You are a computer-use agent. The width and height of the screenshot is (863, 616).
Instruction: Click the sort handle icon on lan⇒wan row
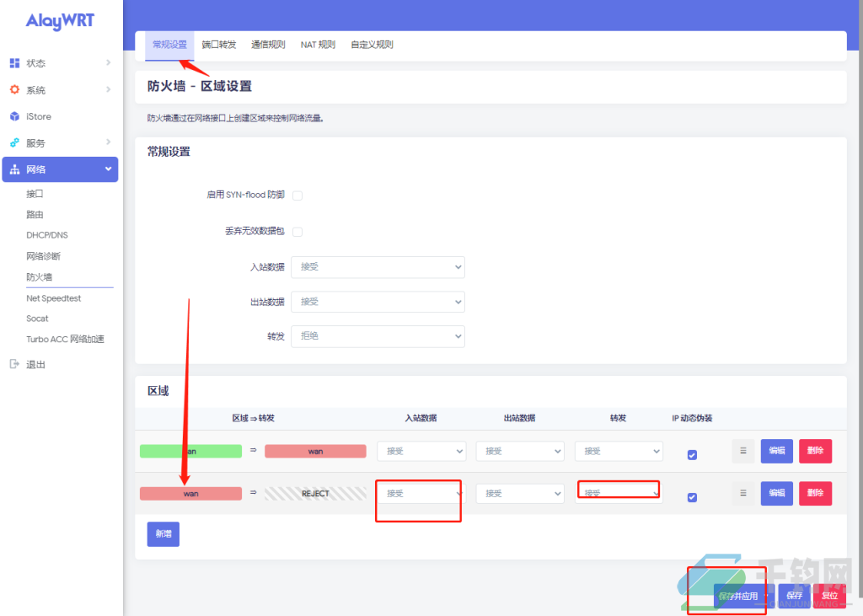[742, 451]
